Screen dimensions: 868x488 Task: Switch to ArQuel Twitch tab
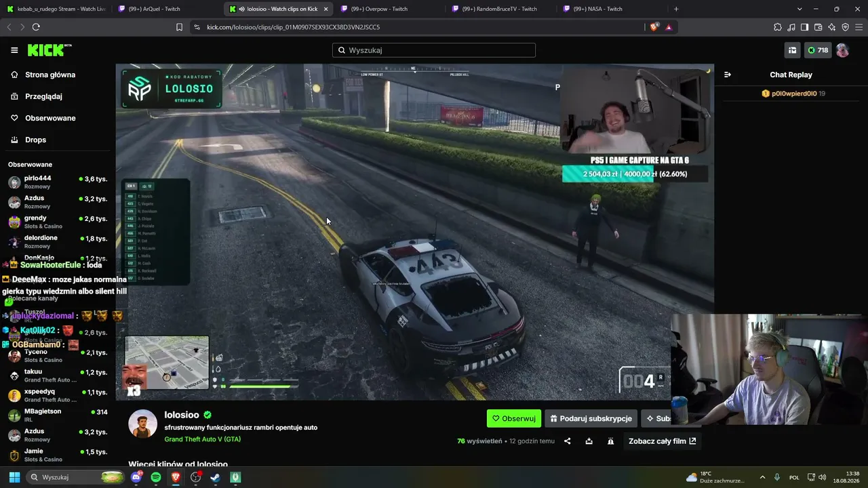167,9
